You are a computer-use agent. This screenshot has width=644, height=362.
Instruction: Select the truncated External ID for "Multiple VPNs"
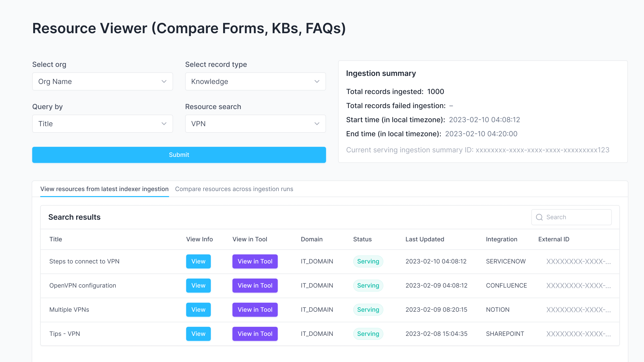pos(578,309)
